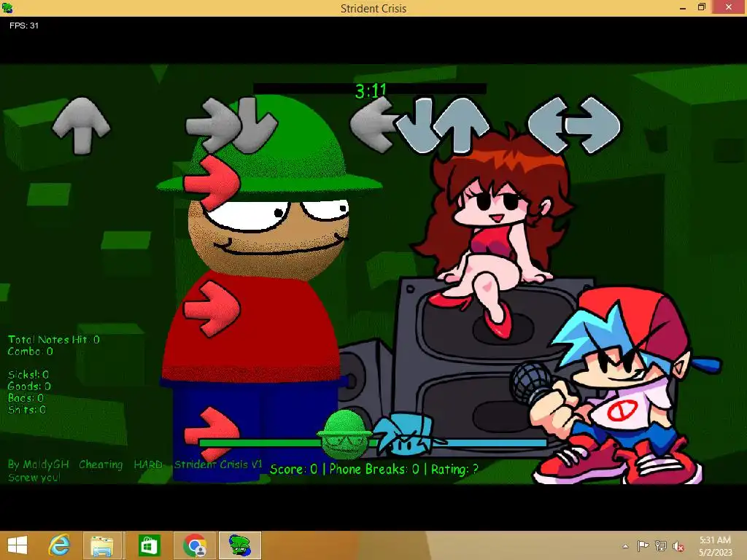Screen dimensions: 747x560
Task: Click the opponent's gray 3D up arrow receptor
Action: 81,125
